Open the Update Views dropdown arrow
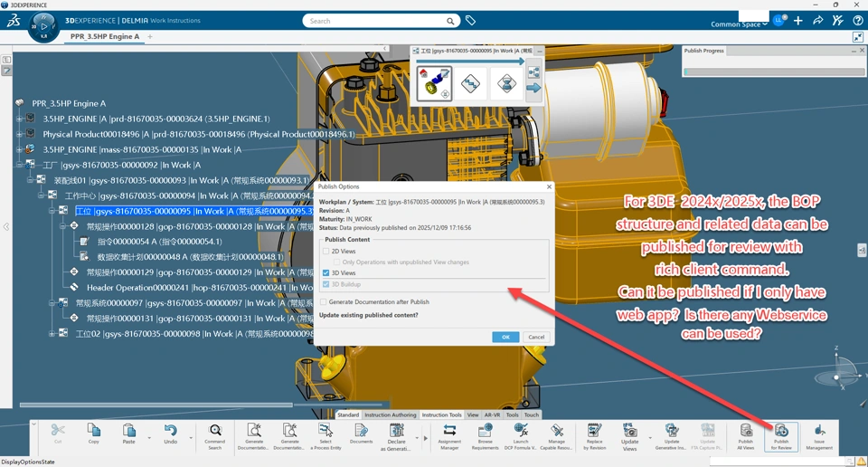 [x=650, y=438]
